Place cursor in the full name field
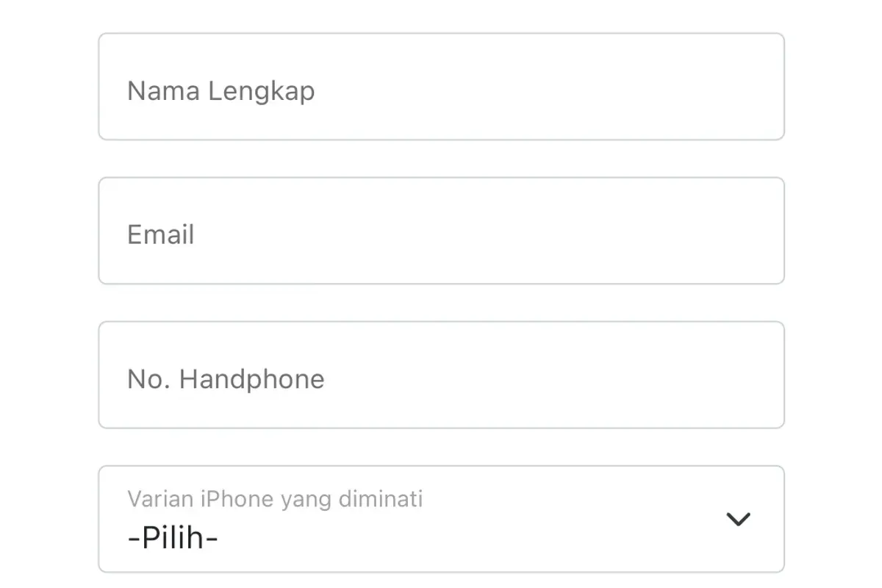The image size is (882, 588). click(441, 87)
